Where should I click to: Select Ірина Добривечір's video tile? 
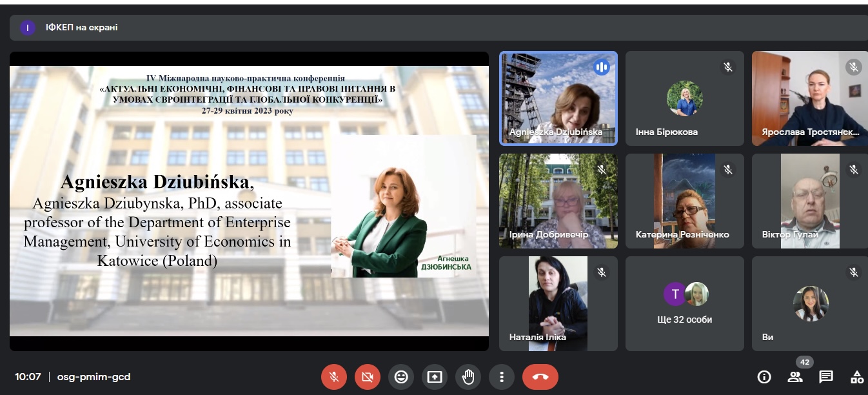pyautogui.click(x=558, y=201)
